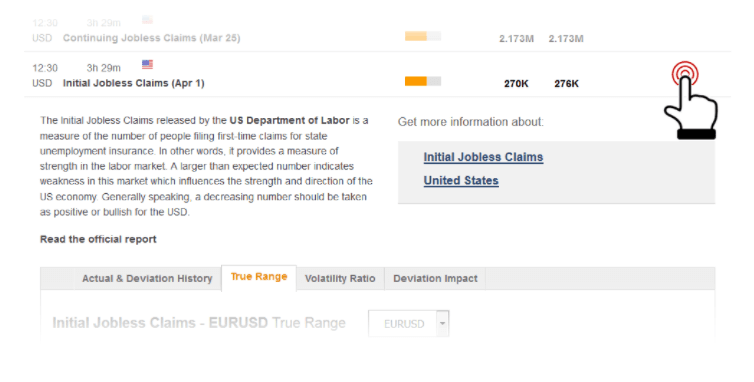This screenshot has height=382, width=754.
Task: Follow the United States link
Action: tap(461, 181)
